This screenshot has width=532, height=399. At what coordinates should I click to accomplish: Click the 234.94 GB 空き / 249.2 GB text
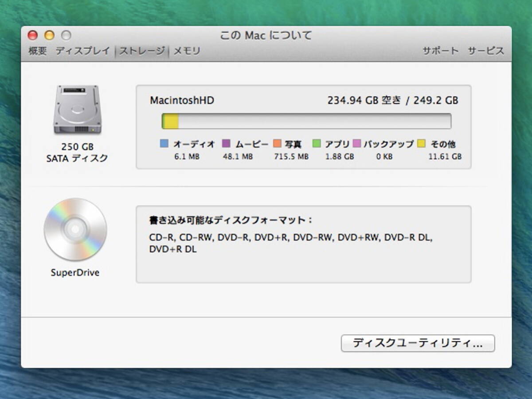tap(393, 101)
